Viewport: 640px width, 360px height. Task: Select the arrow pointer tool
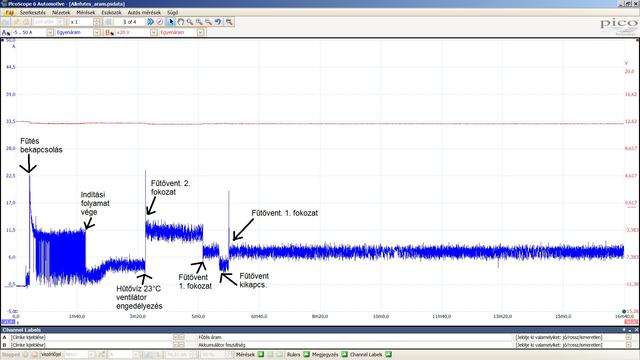pyautogui.click(x=171, y=22)
